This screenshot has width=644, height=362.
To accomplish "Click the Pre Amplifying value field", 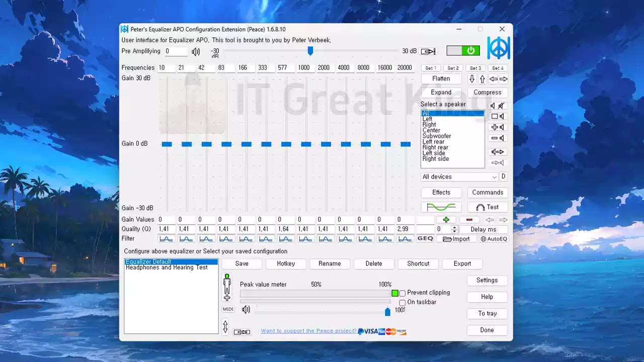I will click(x=176, y=51).
